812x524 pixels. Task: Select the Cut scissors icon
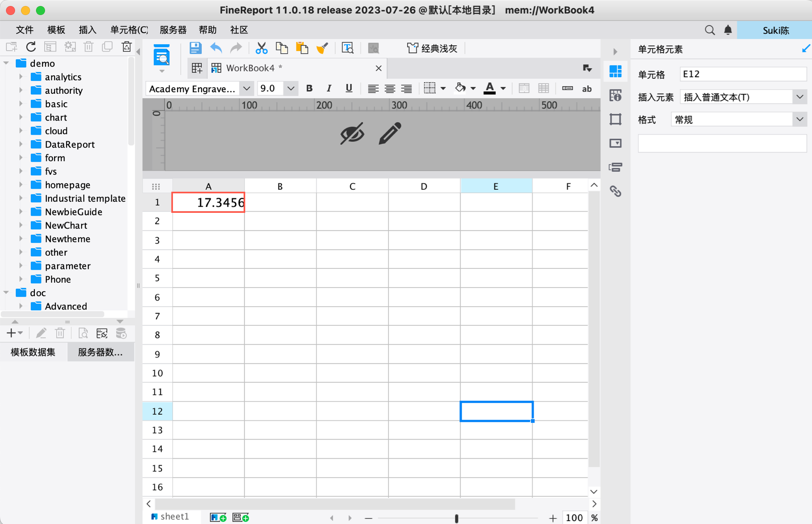pos(261,48)
